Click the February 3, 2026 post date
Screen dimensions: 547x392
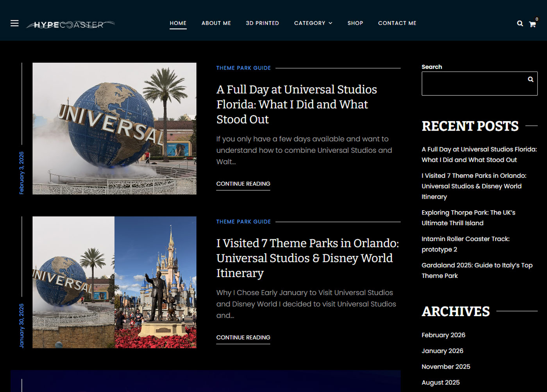pyautogui.click(x=21, y=173)
